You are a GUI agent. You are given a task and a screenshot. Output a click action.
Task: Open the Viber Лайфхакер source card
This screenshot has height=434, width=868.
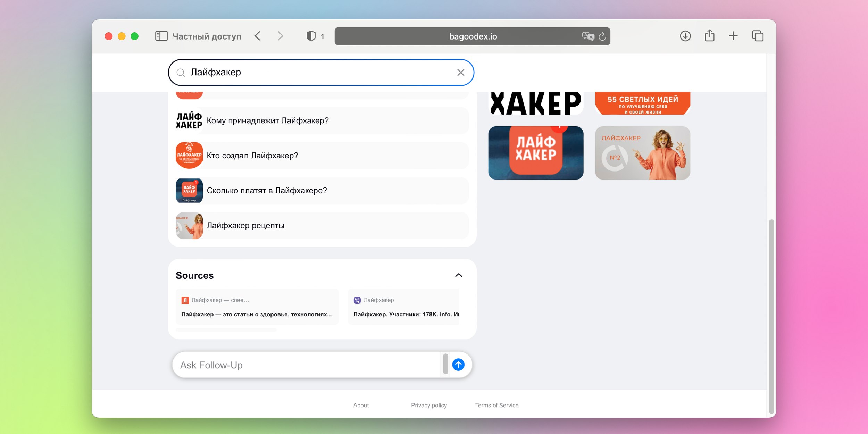tap(403, 307)
